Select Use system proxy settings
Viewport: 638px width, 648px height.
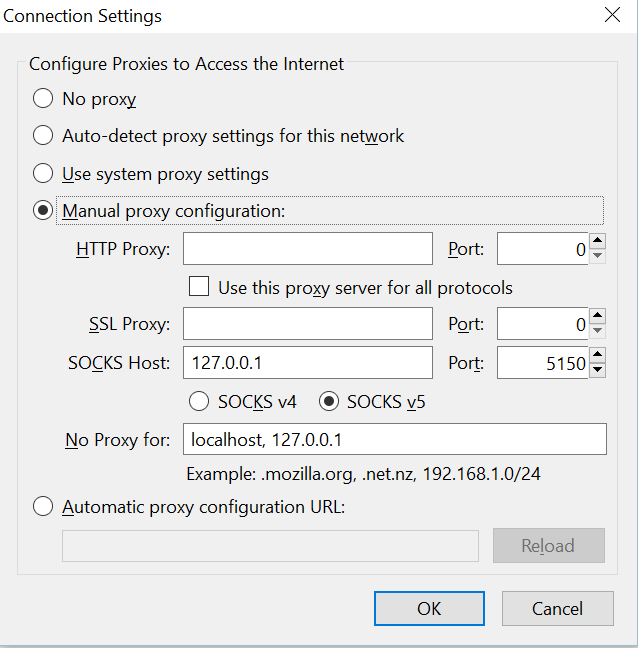[43, 174]
